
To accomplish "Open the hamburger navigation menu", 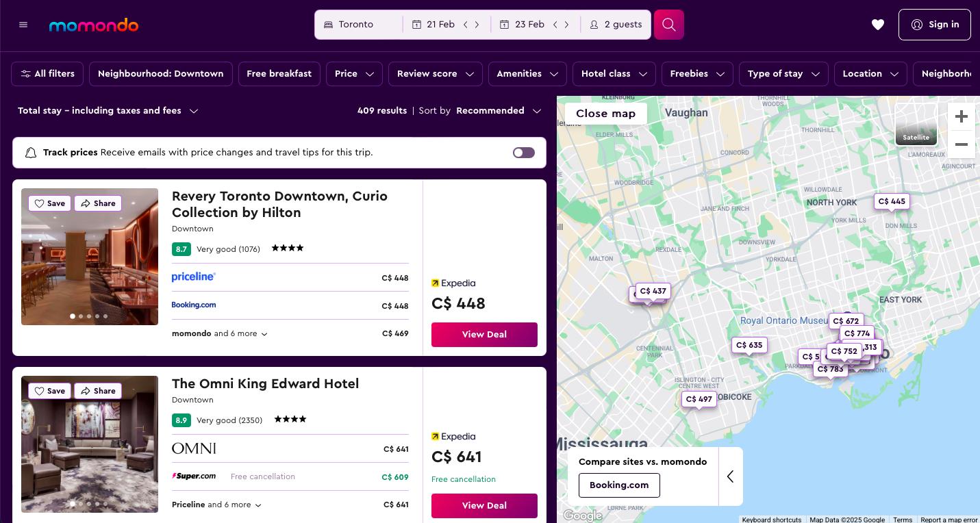I will [23, 25].
